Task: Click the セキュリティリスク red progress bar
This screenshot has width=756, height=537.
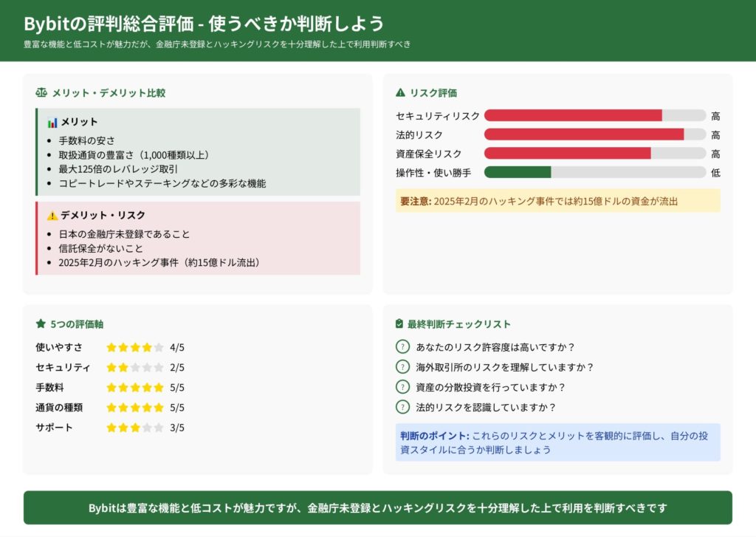Action: coord(573,115)
